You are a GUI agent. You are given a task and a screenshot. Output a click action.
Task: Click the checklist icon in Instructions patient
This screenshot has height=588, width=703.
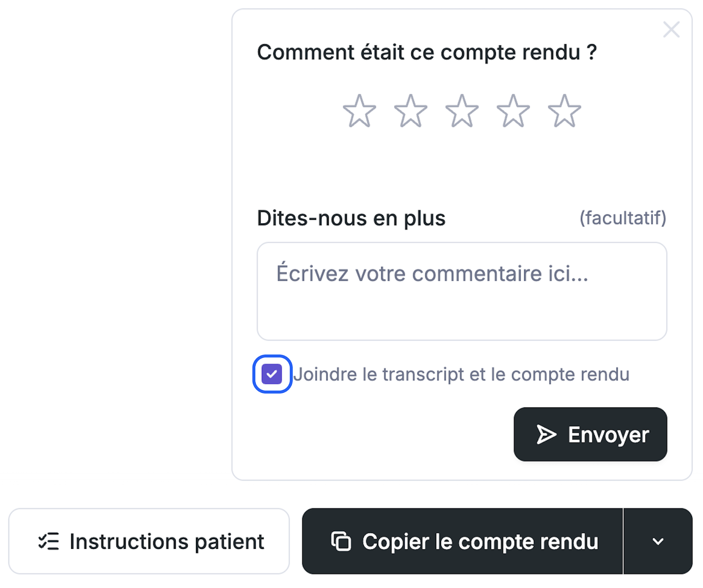point(48,541)
